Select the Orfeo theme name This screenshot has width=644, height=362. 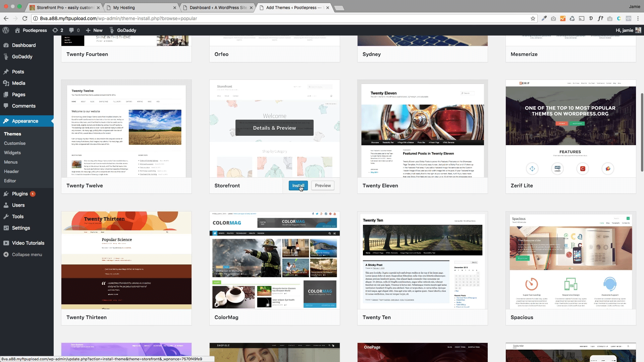pos(221,54)
